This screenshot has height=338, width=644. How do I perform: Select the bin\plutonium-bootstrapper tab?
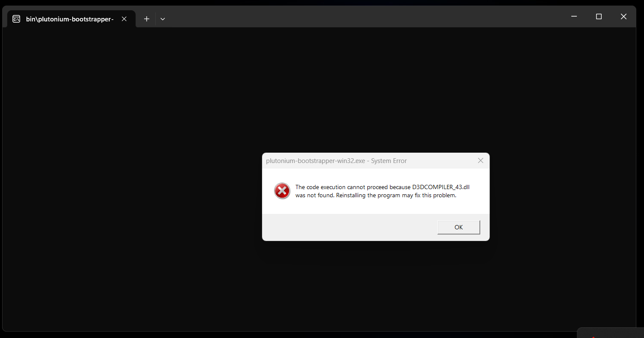[69, 19]
